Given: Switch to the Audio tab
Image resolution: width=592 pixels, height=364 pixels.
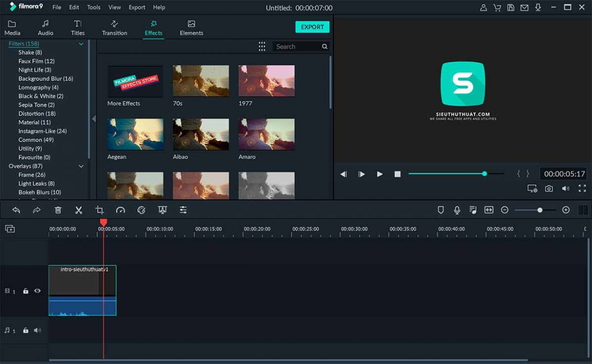Looking at the screenshot, I should click(45, 27).
